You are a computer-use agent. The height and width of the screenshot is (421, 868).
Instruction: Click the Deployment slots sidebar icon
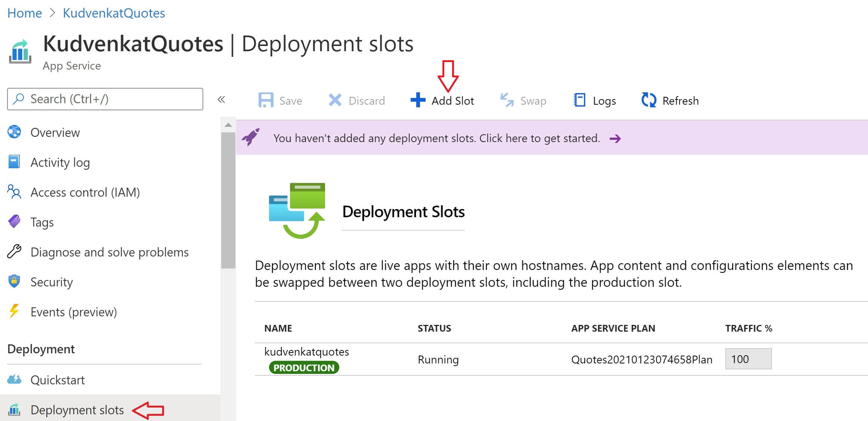click(x=14, y=409)
